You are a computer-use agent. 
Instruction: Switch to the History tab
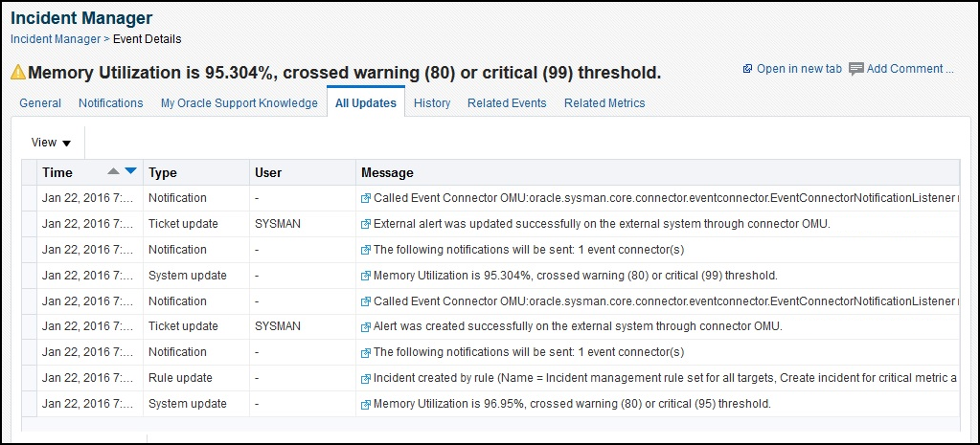point(432,103)
